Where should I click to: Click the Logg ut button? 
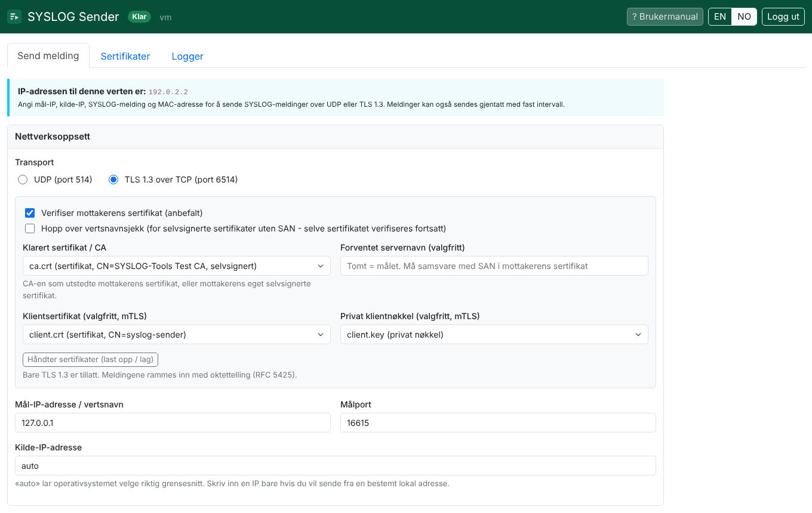pos(783,17)
